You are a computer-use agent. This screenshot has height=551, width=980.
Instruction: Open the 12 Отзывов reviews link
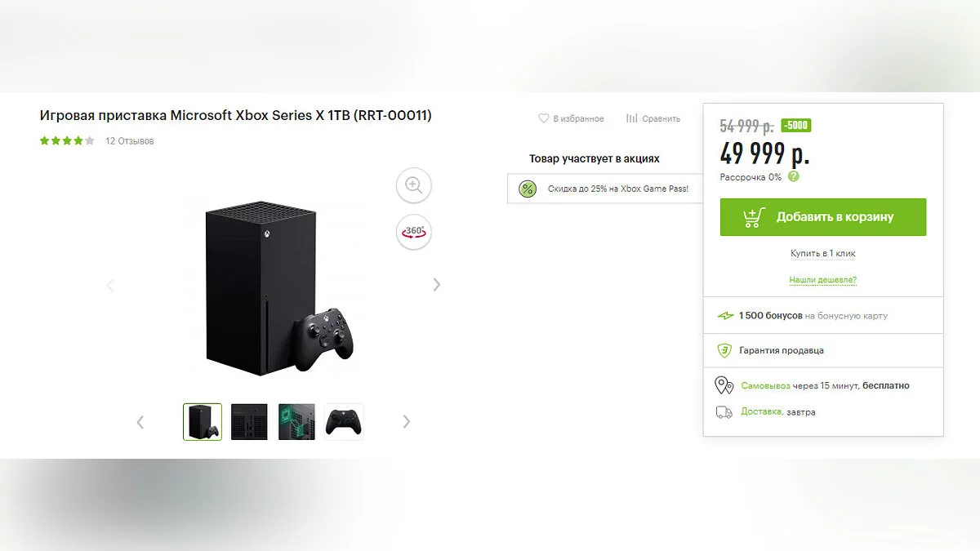click(130, 141)
